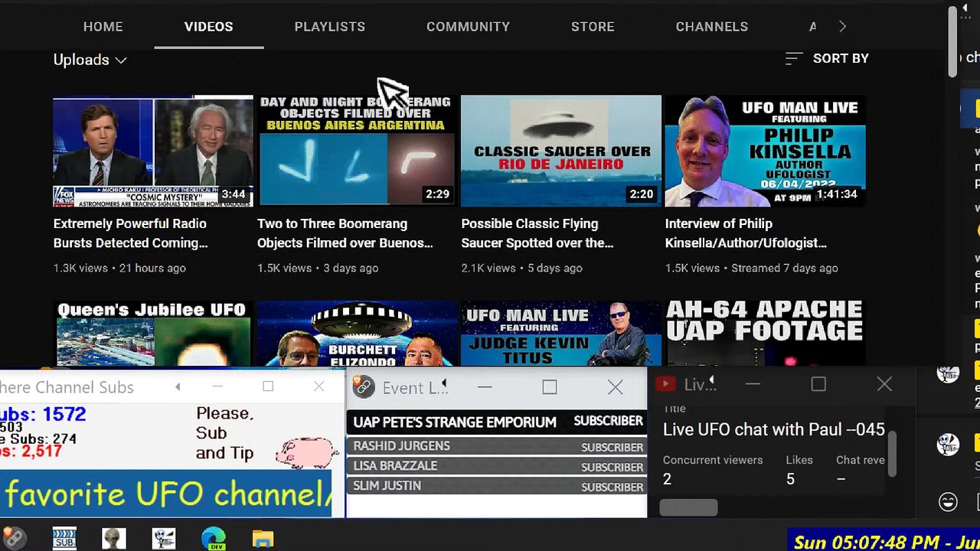Open the alien head taskbar app
Screen dimensions: 980x551
(114, 539)
